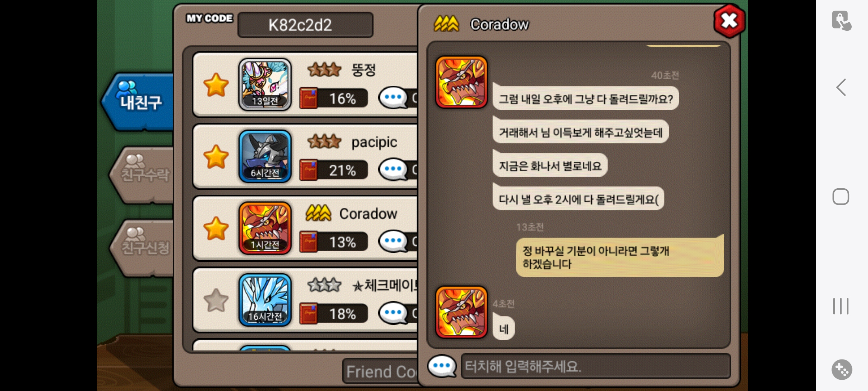
Task: Open the game tools icon in sidebar
Action: click(842, 370)
